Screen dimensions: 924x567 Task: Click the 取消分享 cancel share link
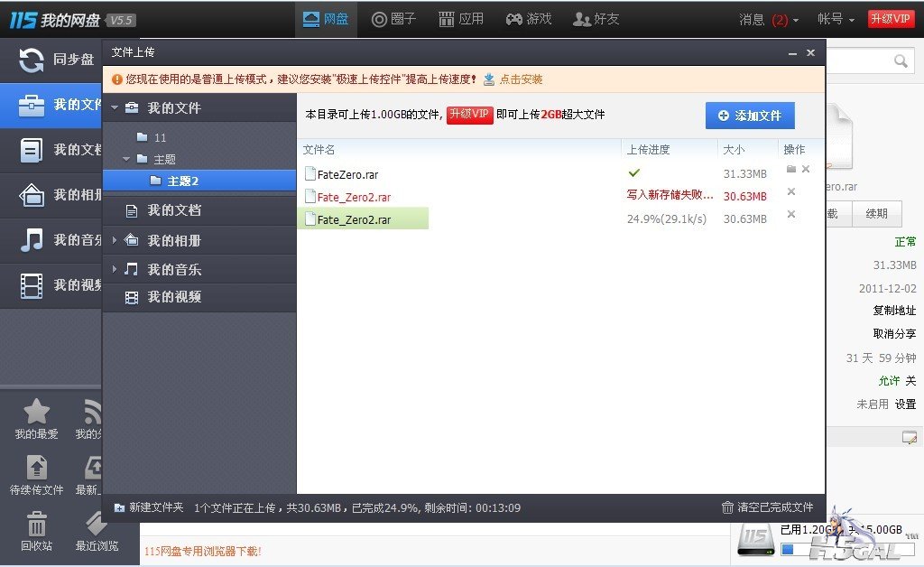894,333
